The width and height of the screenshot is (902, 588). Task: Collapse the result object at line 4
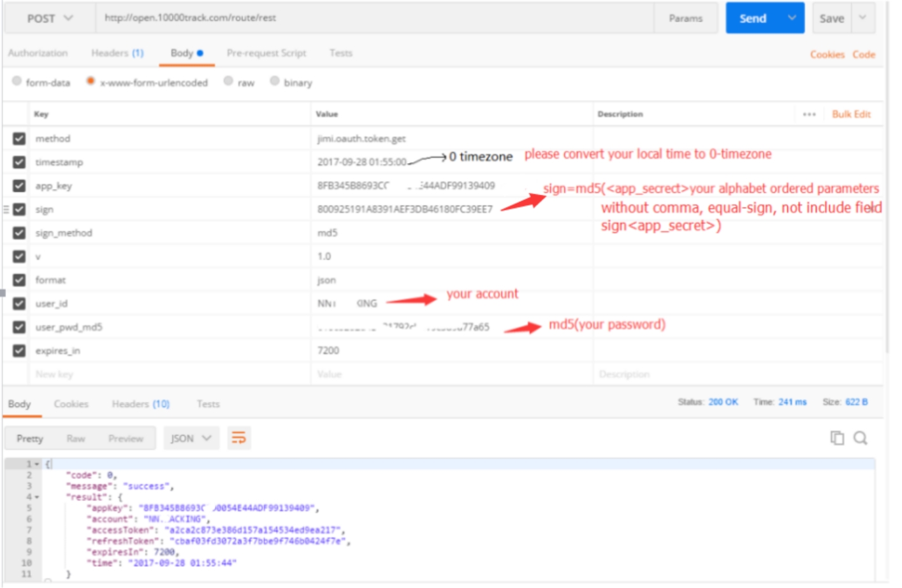click(37, 497)
